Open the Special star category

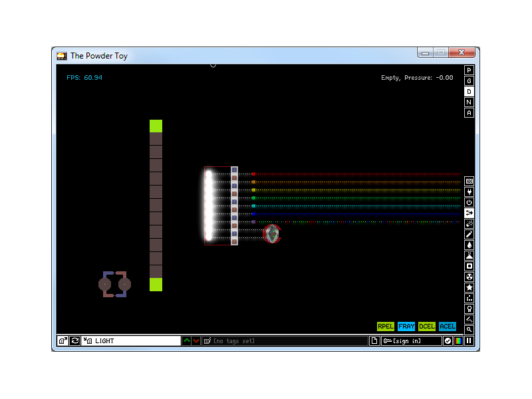click(x=469, y=287)
